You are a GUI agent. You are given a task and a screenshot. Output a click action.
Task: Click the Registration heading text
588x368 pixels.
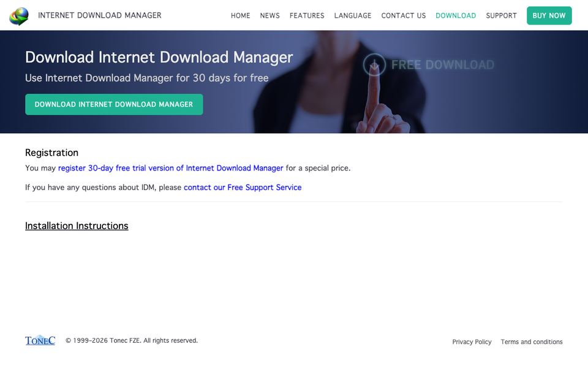[x=51, y=153]
